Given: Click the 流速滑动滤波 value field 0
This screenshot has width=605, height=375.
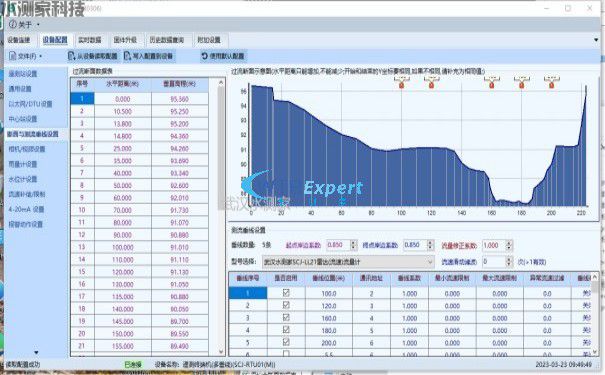Looking at the screenshot, I should (x=494, y=262).
